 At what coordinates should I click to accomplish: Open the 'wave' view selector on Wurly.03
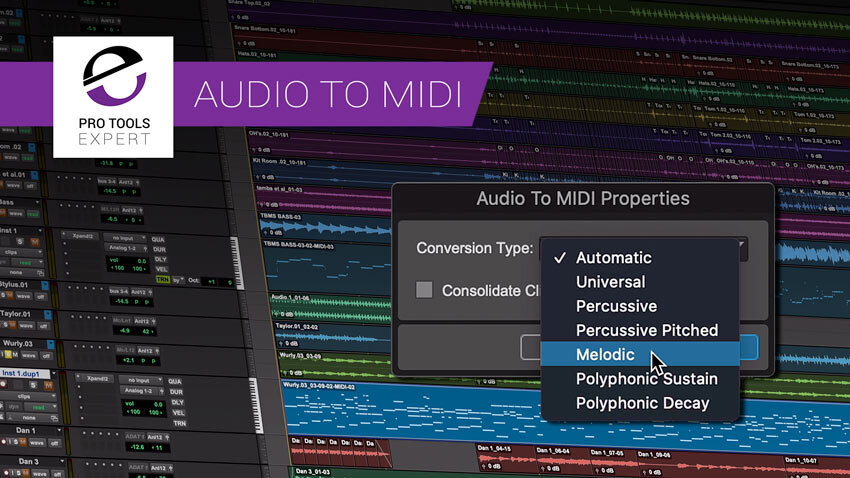click(29, 356)
